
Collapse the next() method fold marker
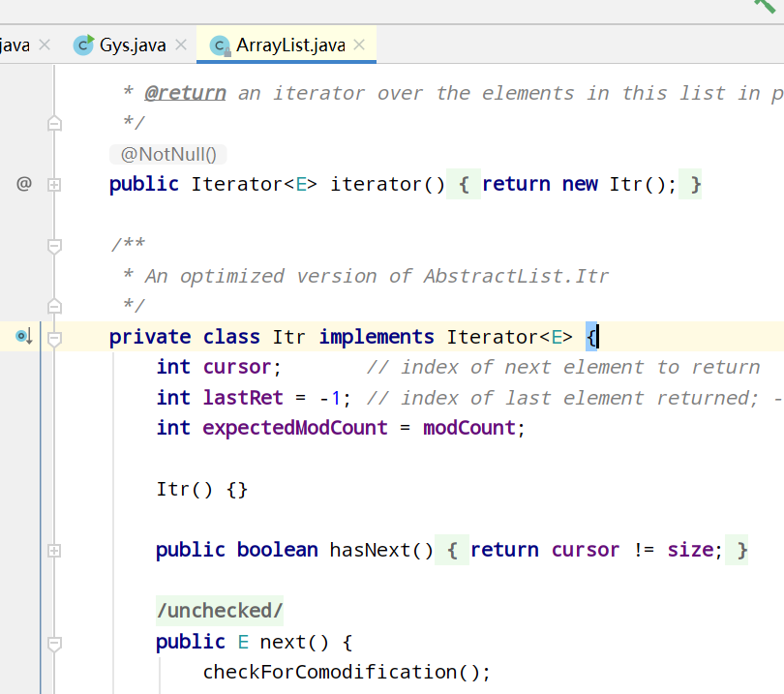tap(54, 644)
